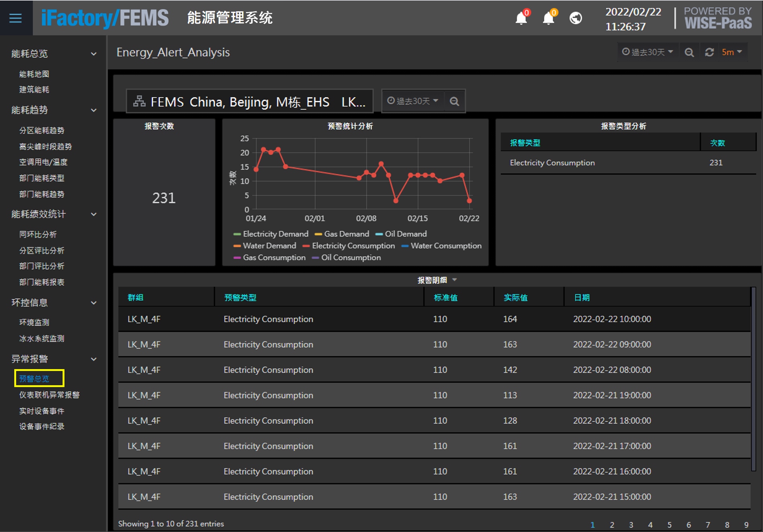Open the 部门能耗趋势 menu item
The height and width of the screenshot is (532, 763).
(42, 194)
